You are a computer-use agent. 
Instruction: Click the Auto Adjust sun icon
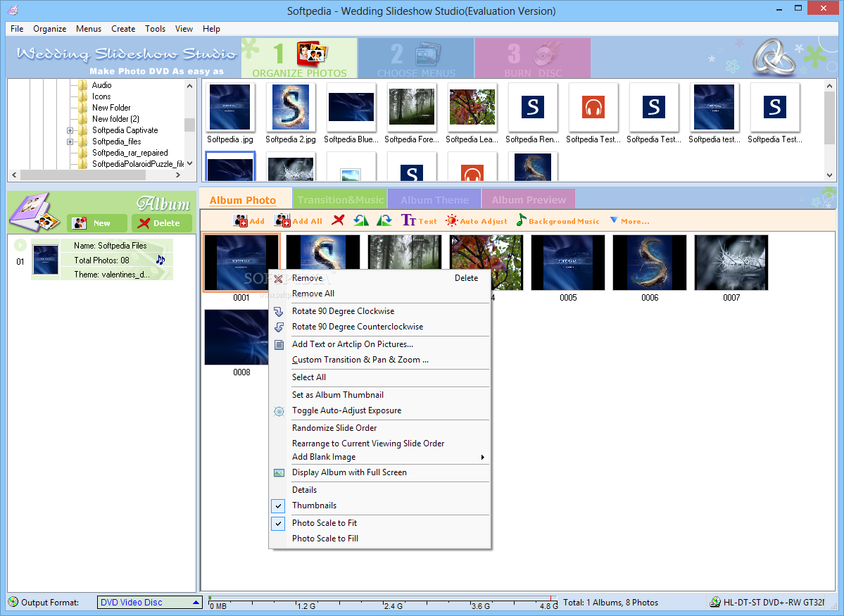coord(452,221)
